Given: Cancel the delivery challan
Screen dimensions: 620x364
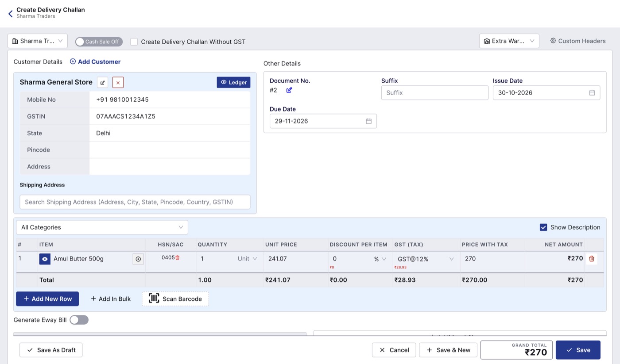Looking at the screenshot, I should pos(394,350).
